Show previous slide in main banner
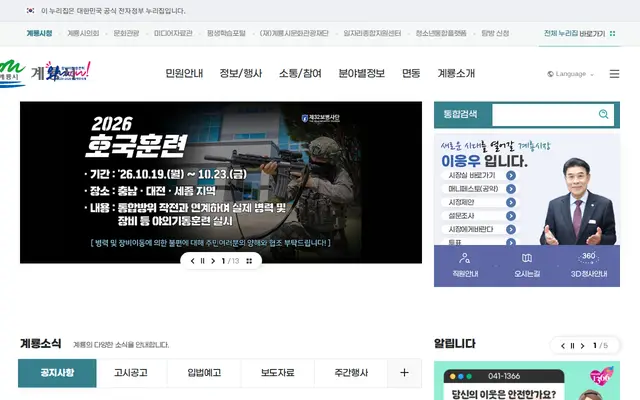Image resolution: width=640 pixels, height=400 pixels. [193, 261]
